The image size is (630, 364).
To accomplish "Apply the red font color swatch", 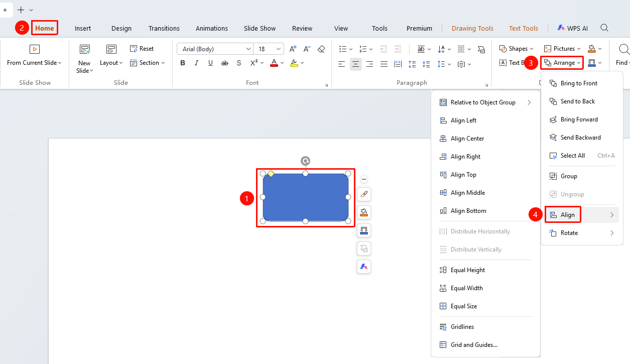I will [274, 63].
